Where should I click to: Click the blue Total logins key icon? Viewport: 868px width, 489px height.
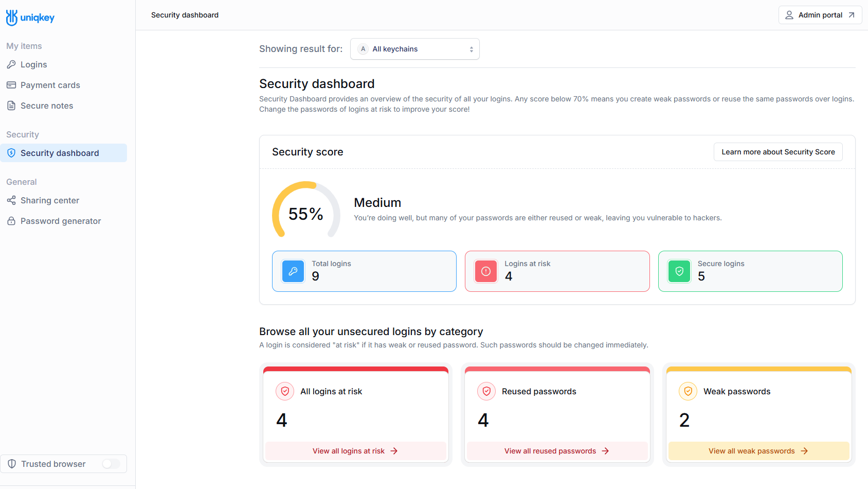pyautogui.click(x=293, y=271)
